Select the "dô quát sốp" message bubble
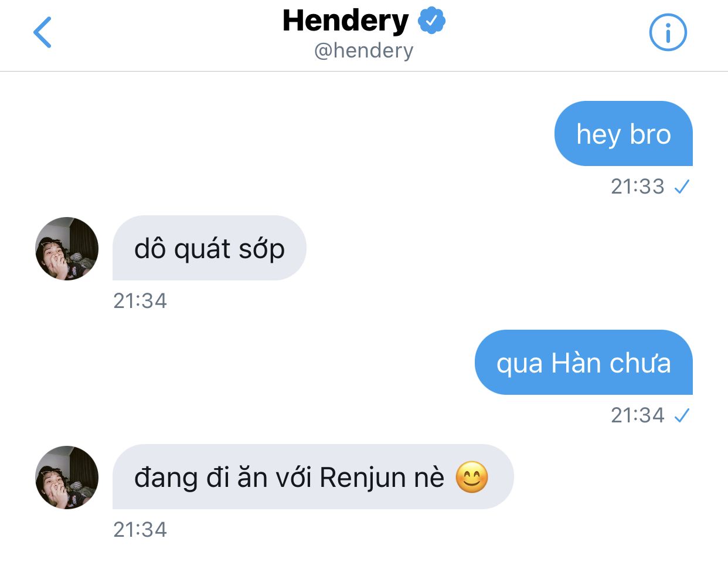Screen dimensions: 728x562 (209, 248)
